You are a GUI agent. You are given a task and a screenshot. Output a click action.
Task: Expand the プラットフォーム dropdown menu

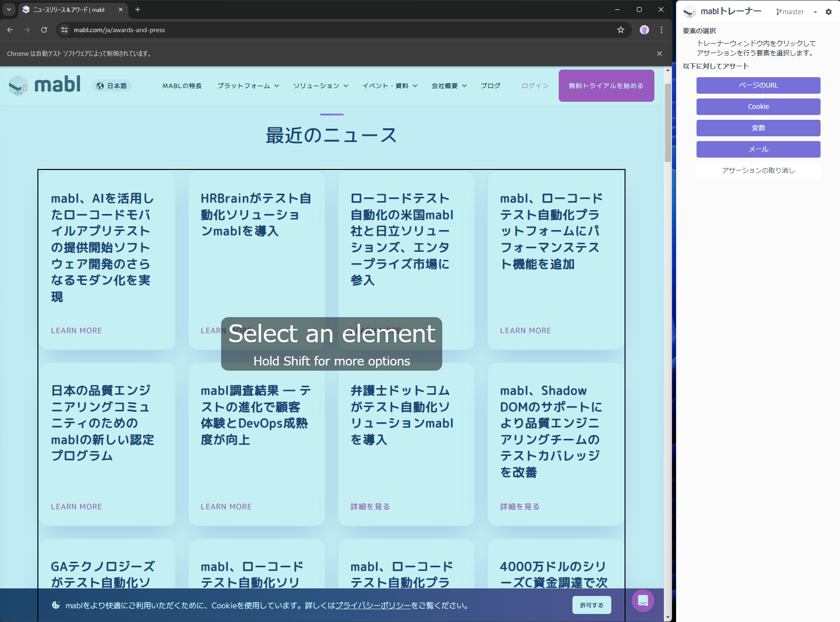[248, 86]
